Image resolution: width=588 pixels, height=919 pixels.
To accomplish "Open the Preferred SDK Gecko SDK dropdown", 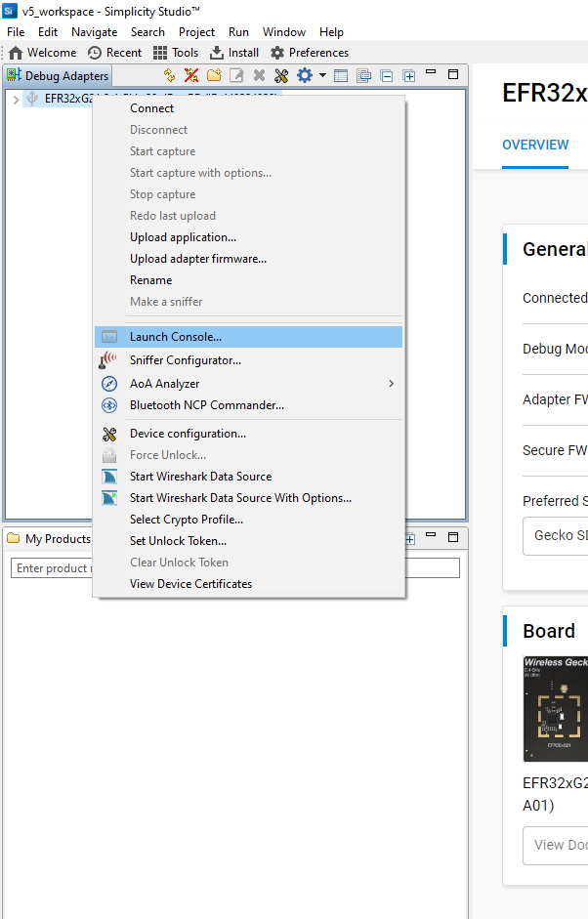I will (x=557, y=536).
